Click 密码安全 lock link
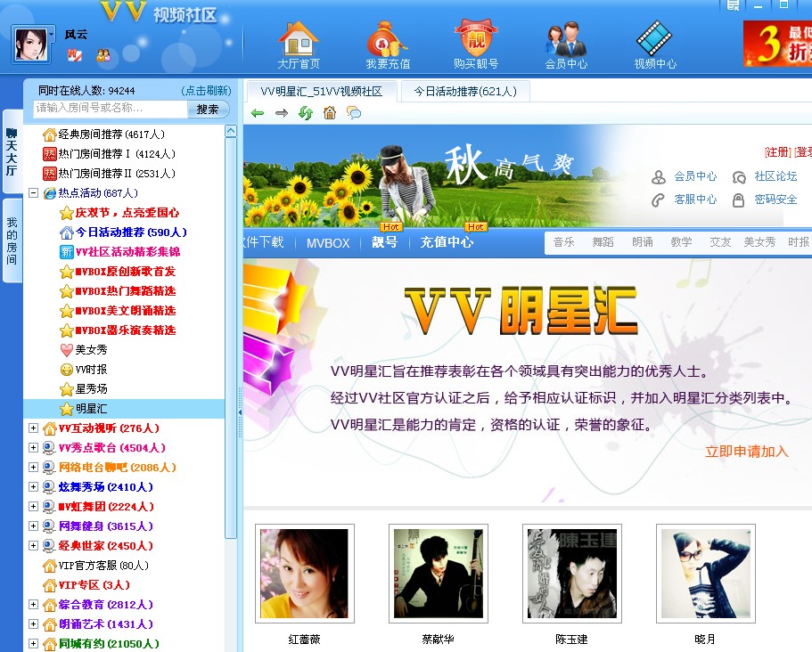812x652 pixels. click(775, 200)
